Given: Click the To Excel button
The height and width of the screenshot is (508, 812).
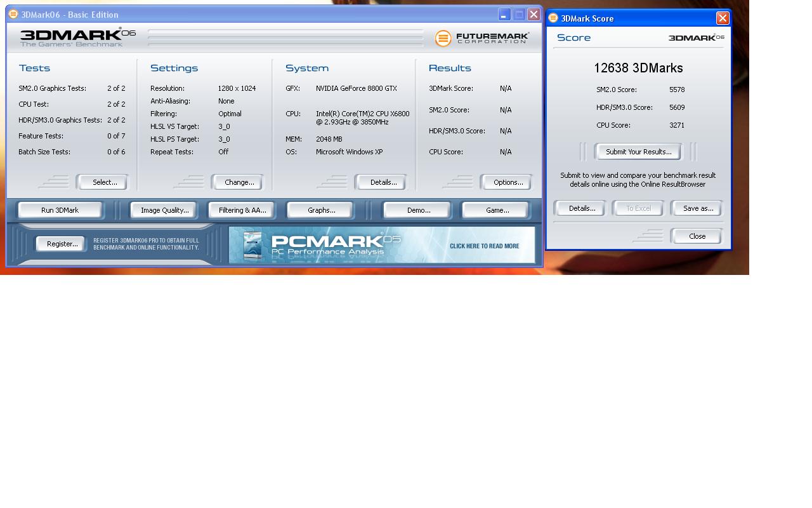Looking at the screenshot, I should [x=638, y=208].
